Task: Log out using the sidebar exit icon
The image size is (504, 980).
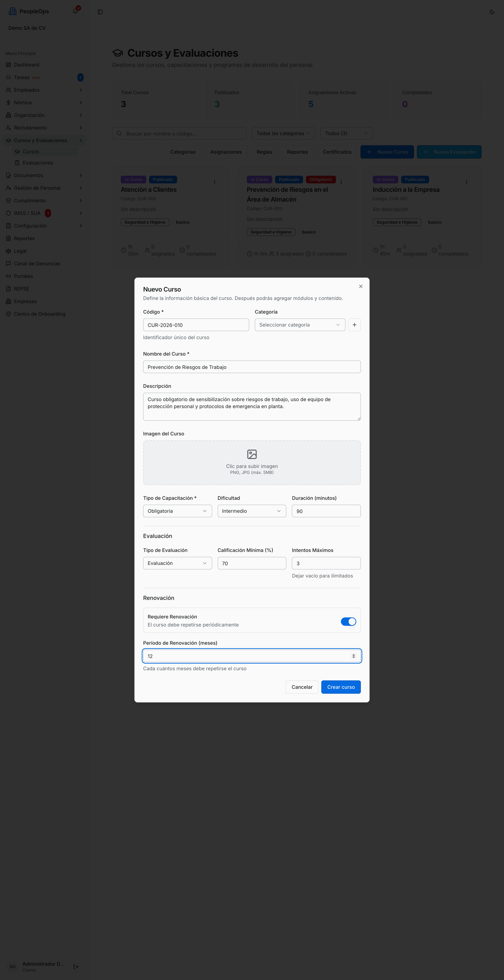Action: coord(76,966)
